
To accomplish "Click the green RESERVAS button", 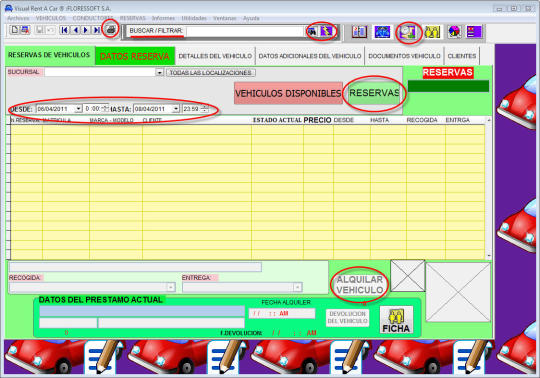I will click(x=374, y=93).
